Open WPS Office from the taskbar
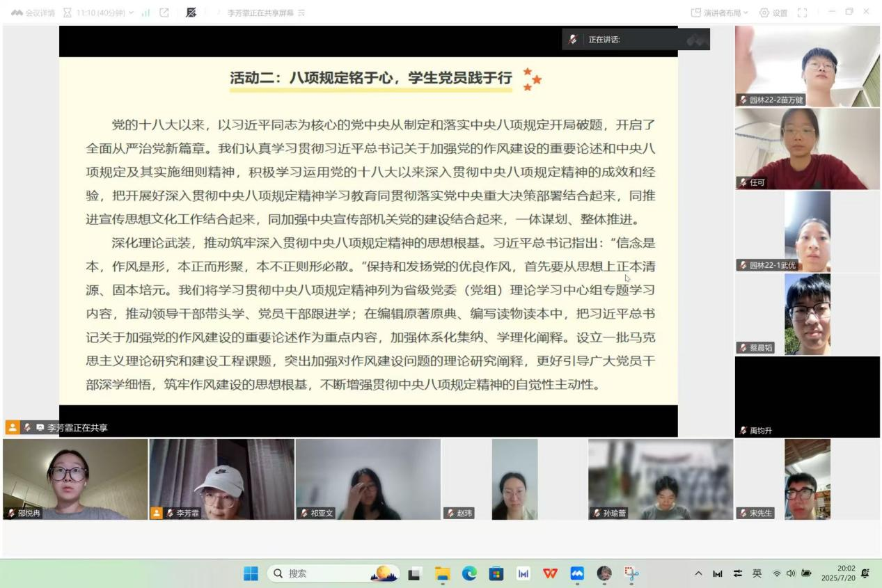The image size is (882, 588). (x=550, y=573)
